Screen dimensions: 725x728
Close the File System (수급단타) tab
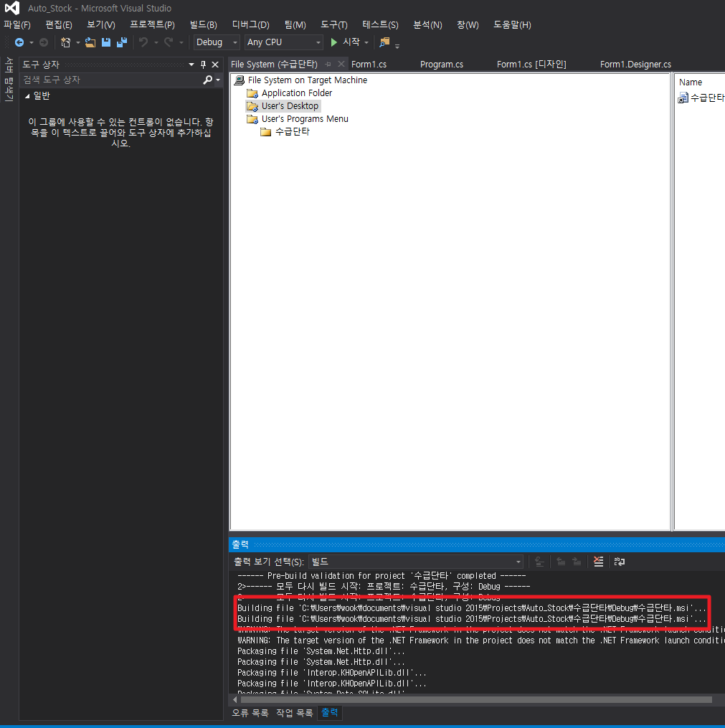click(x=341, y=64)
